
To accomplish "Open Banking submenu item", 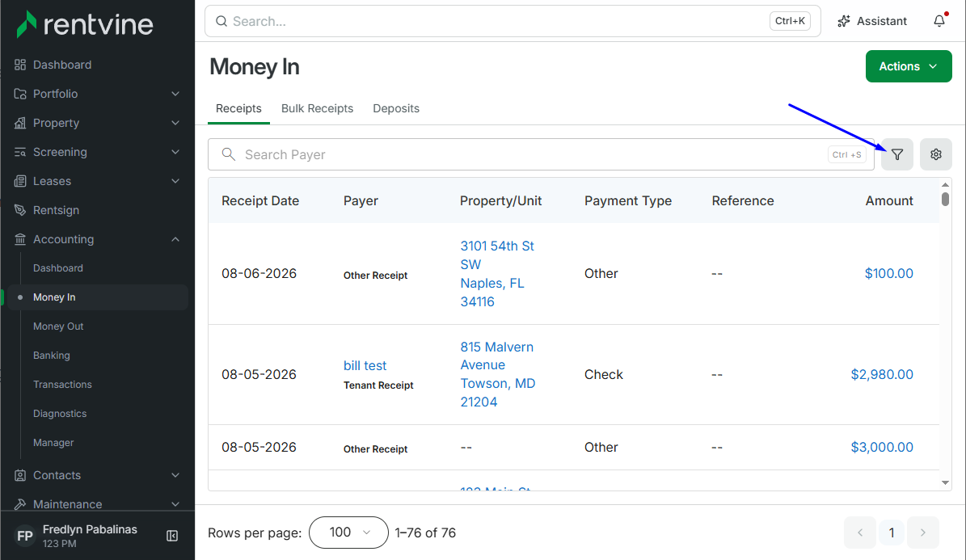I will [52, 355].
